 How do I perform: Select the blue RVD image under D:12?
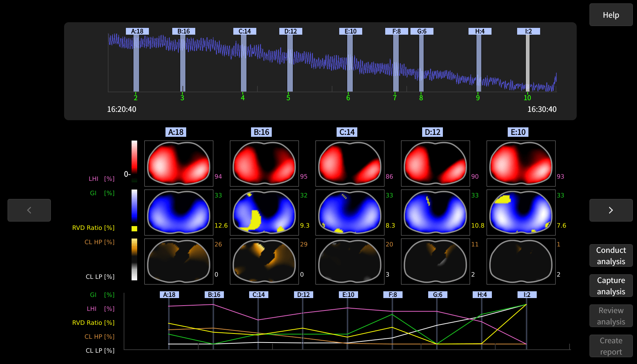pyautogui.click(x=435, y=213)
